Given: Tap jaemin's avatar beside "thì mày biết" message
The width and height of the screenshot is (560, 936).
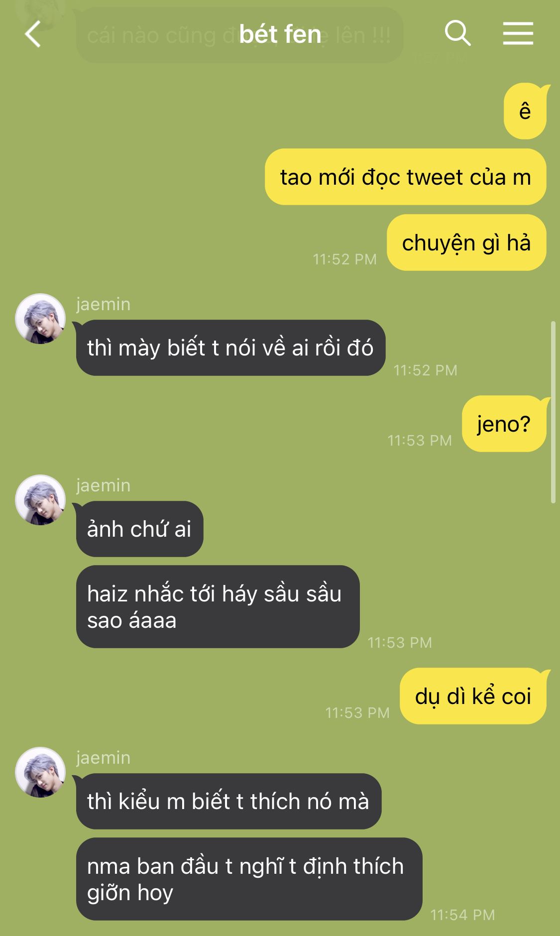Looking at the screenshot, I should pos(40,319).
